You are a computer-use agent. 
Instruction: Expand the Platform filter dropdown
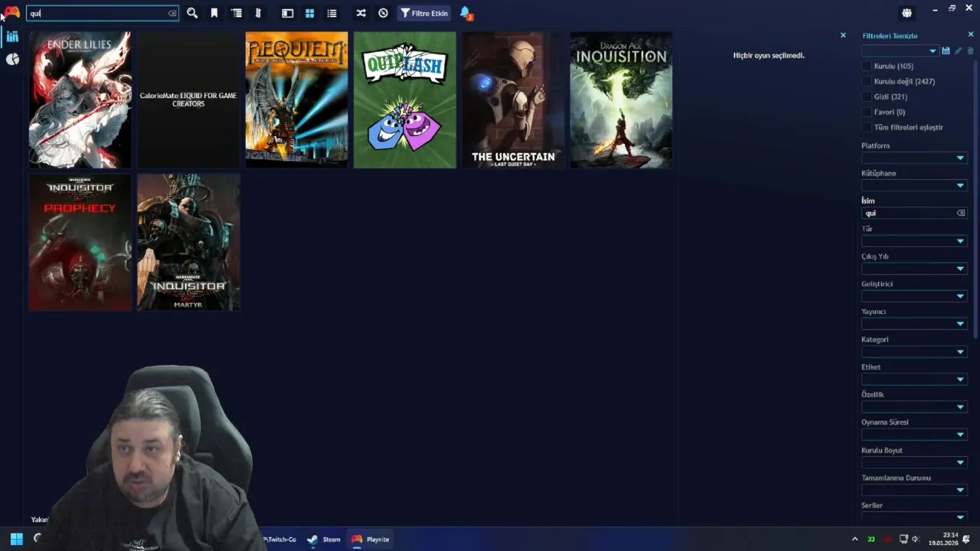pyautogui.click(x=914, y=158)
